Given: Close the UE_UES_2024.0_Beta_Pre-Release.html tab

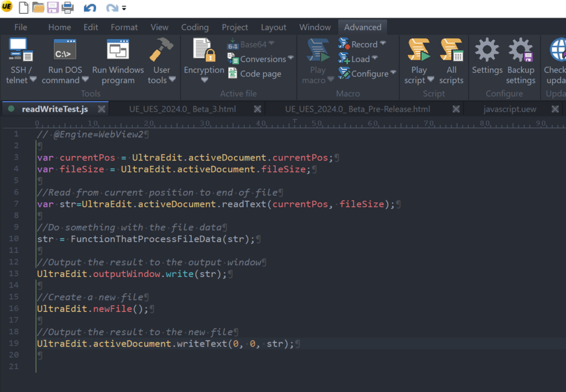Looking at the screenshot, I should point(456,109).
